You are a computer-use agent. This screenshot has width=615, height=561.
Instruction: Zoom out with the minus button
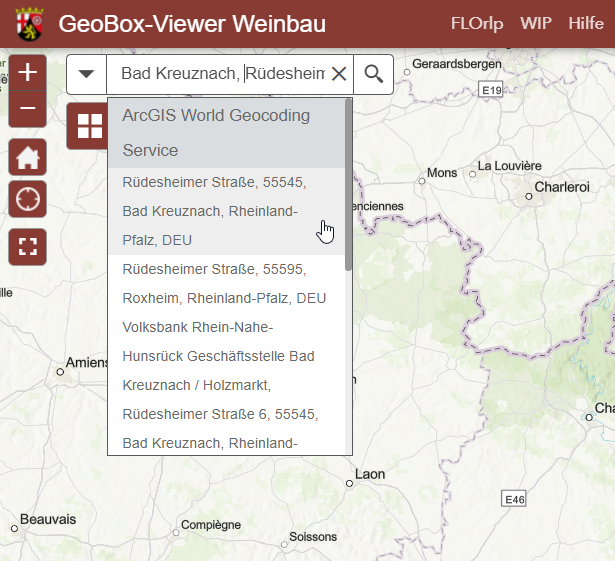[27, 109]
